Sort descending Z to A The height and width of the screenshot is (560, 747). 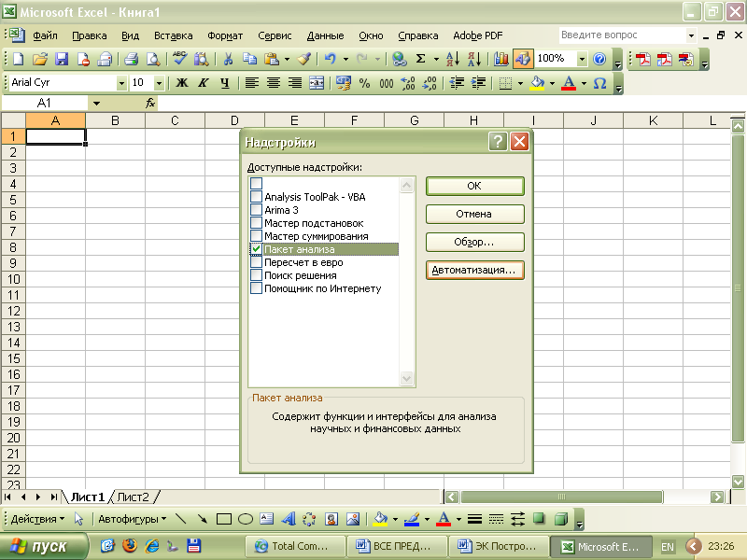pyautogui.click(x=474, y=59)
